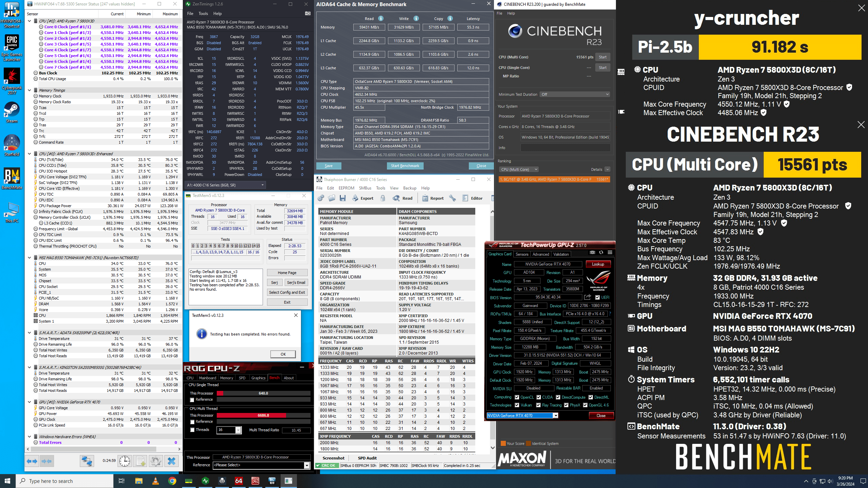Image resolution: width=868 pixels, height=488 pixels.
Task: Click AIDA64 taskbar icon
Action: point(238,481)
